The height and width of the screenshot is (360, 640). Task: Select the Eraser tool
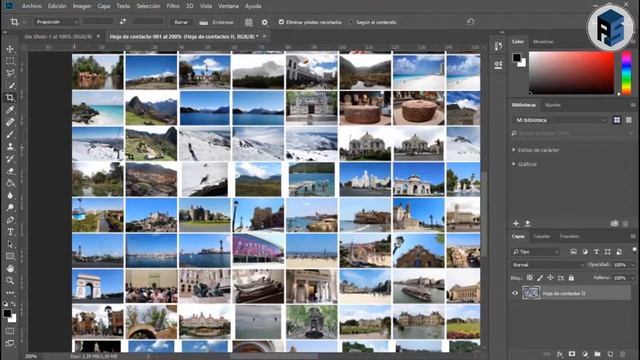pos(10,171)
